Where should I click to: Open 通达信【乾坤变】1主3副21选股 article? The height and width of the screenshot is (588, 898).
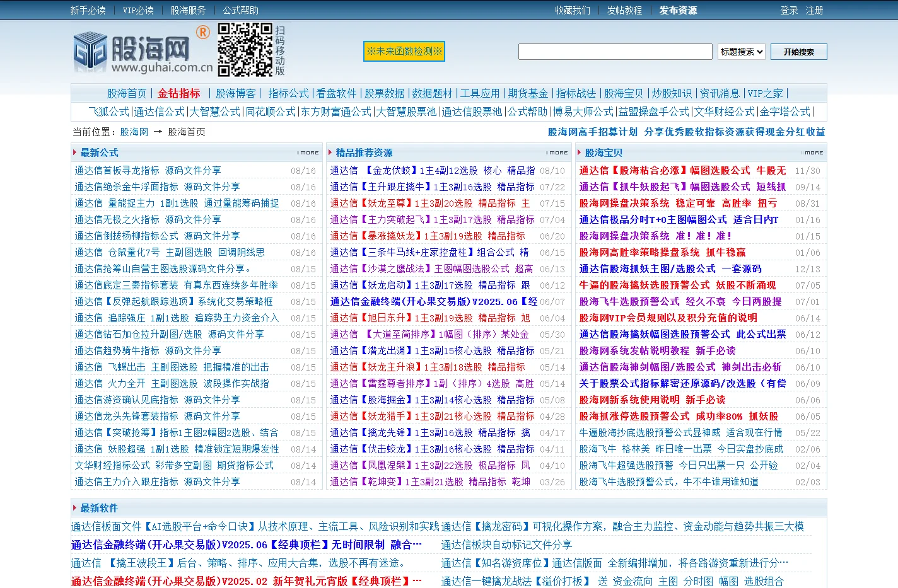tap(430, 481)
